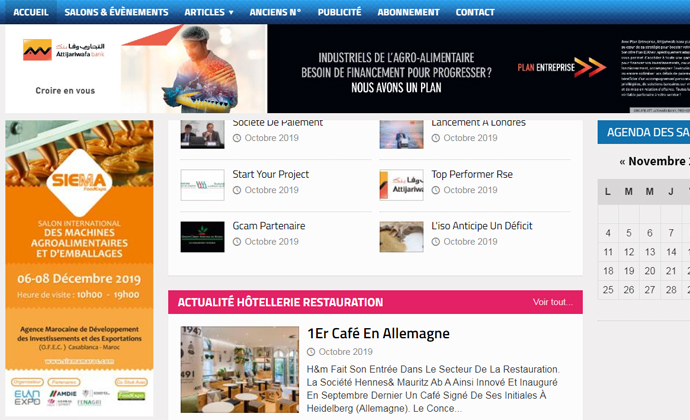Screen dimensions: 690x420
Task: Open the Accueil menu item
Action: [30, 12]
